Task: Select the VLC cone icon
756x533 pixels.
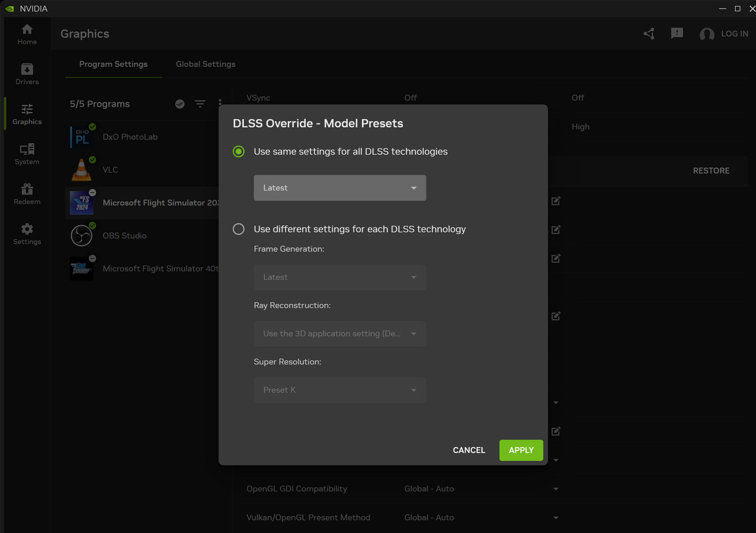Action: pyautogui.click(x=82, y=170)
